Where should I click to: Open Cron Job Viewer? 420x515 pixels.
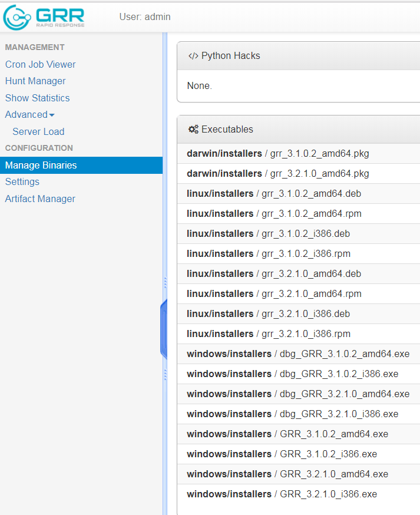(x=41, y=64)
